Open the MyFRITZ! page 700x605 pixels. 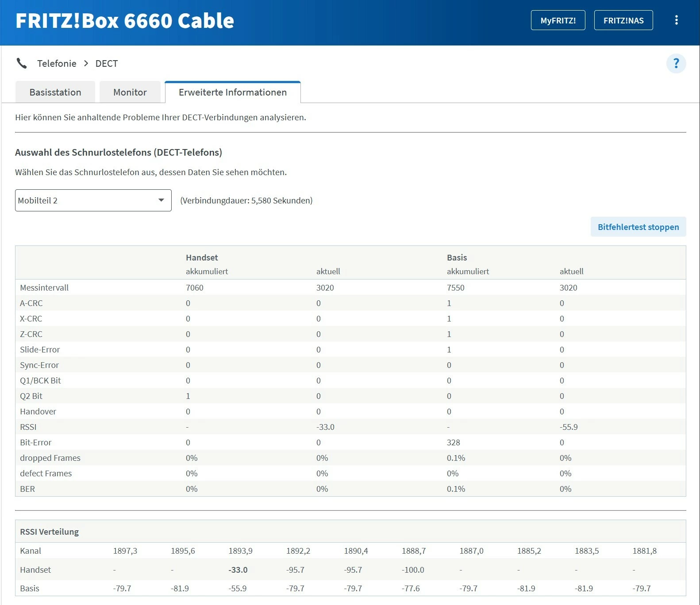tap(558, 20)
